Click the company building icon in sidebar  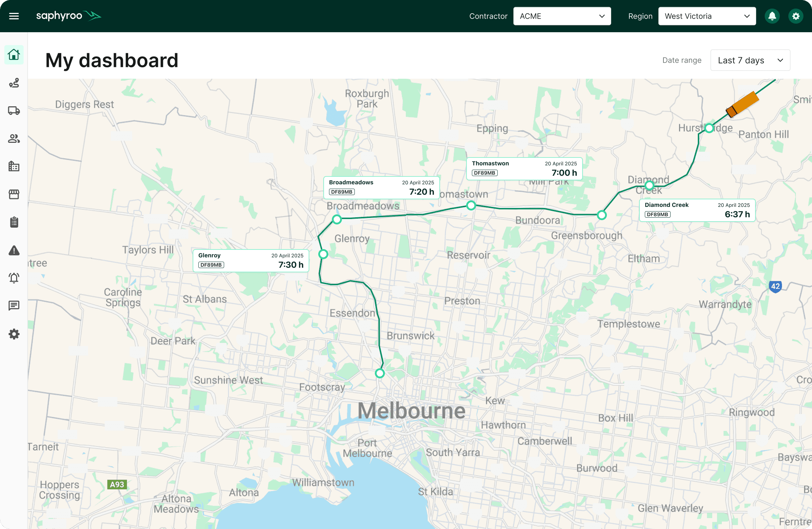(14, 166)
